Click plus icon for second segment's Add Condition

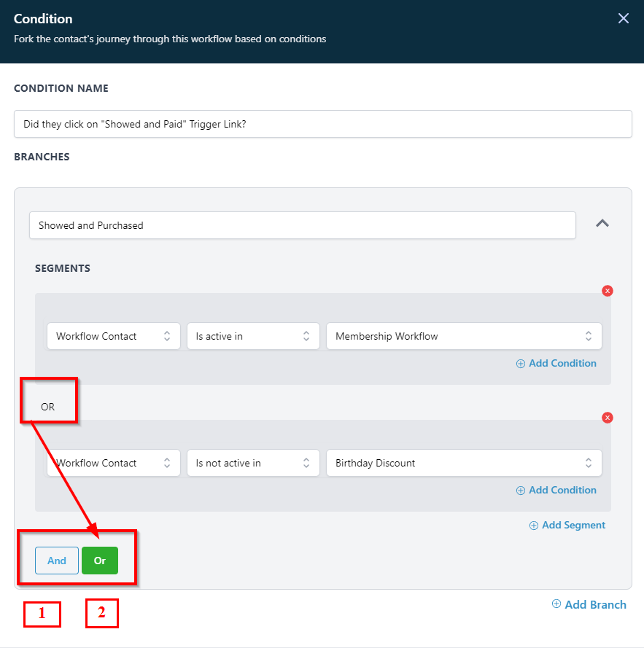point(521,491)
